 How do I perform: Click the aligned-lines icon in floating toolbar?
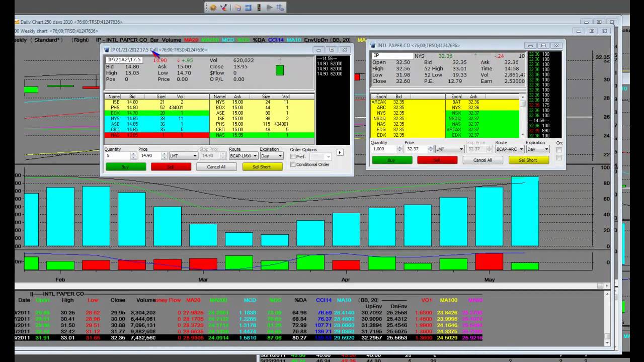tap(269, 8)
